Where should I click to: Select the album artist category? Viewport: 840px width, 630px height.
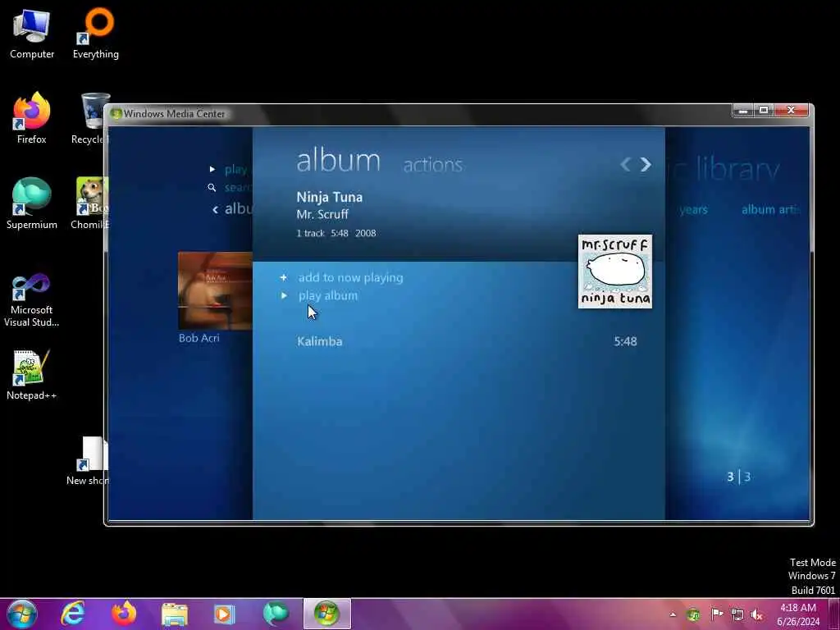click(x=769, y=209)
